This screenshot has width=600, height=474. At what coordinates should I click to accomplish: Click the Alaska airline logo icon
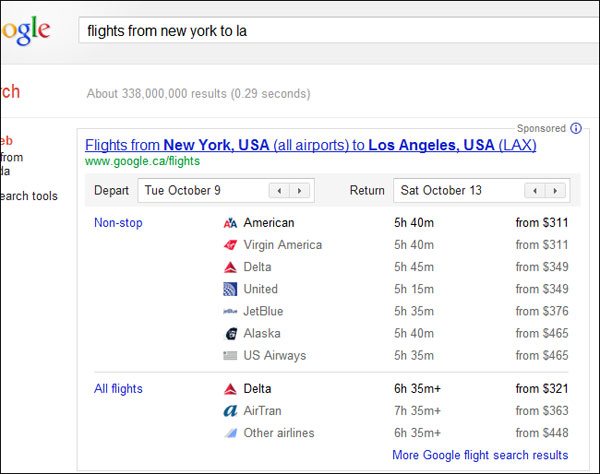[x=230, y=333]
